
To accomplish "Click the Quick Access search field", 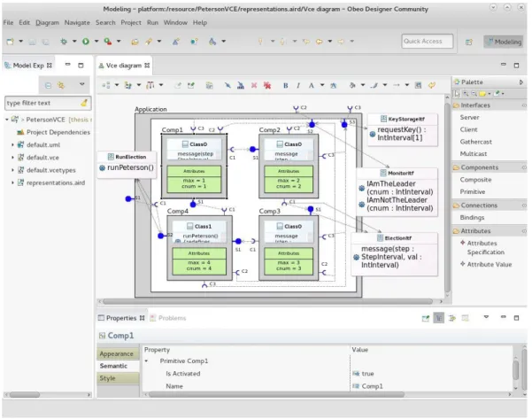I will [x=428, y=42].
